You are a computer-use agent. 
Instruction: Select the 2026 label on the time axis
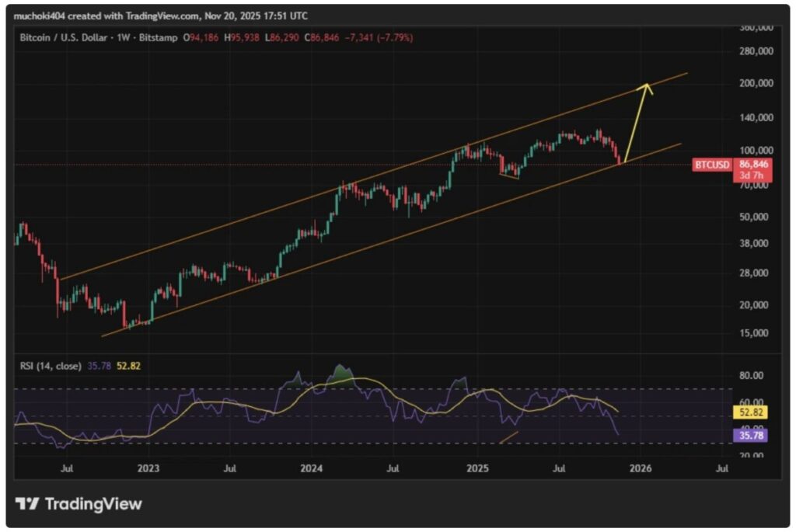pos(642,469)
